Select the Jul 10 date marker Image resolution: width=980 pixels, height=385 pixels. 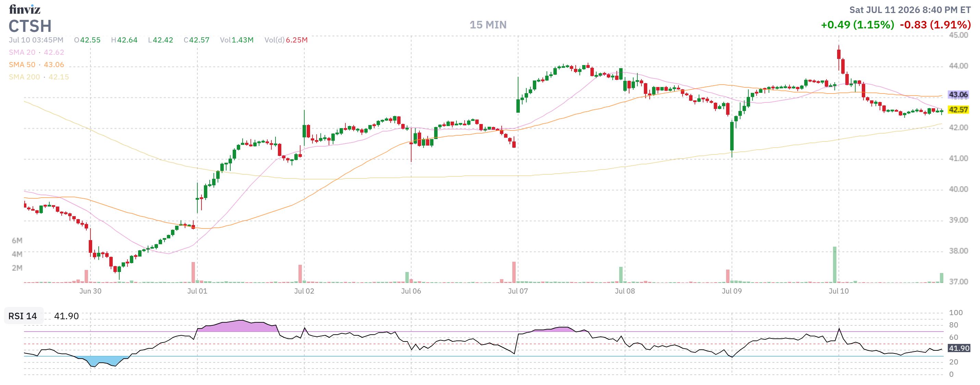[x=838, y=291]
